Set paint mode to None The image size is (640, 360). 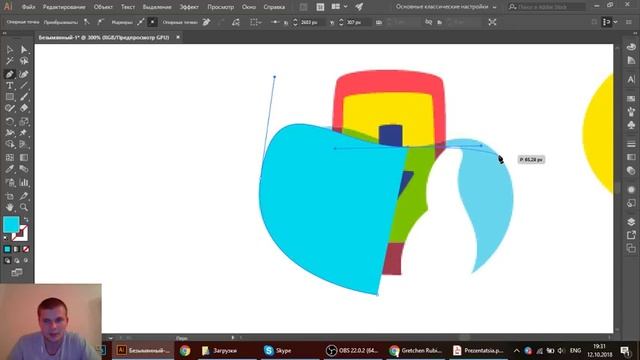pos(26,249)
